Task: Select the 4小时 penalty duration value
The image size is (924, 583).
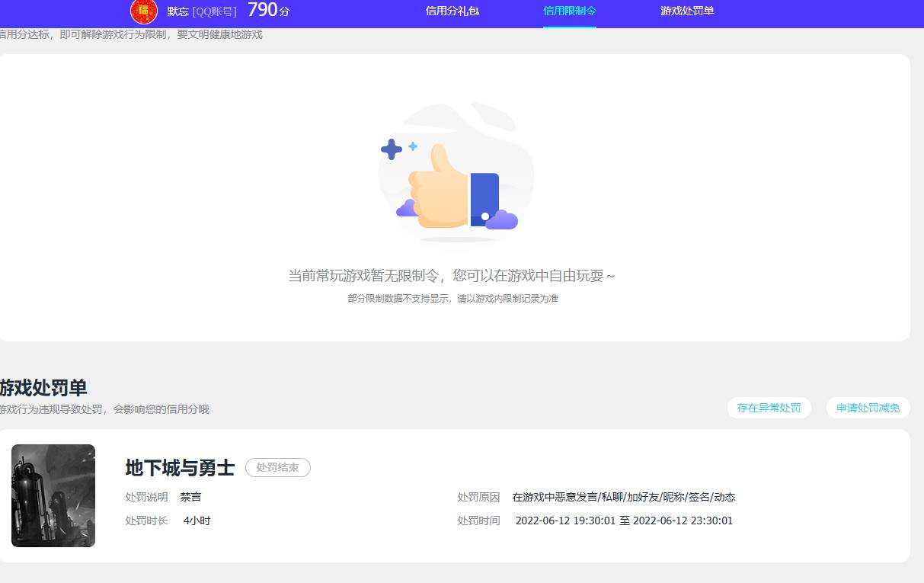Action: (x=197, y=521)
